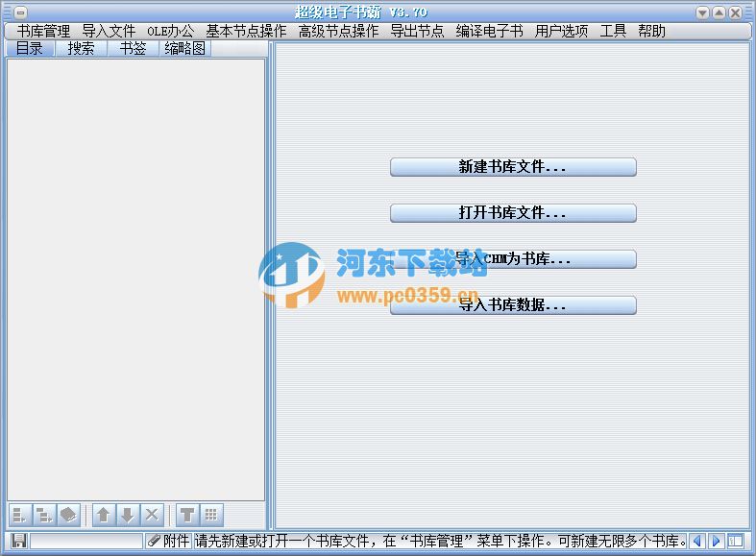Click the empty input field in the status bar
The height and width of the screenshot is (556, 756).
click(86, 541)
